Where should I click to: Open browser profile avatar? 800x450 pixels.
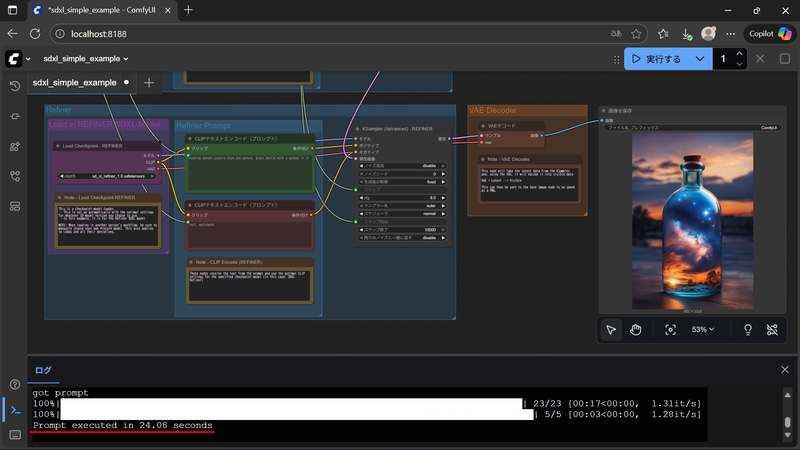[x=708, y=34]
